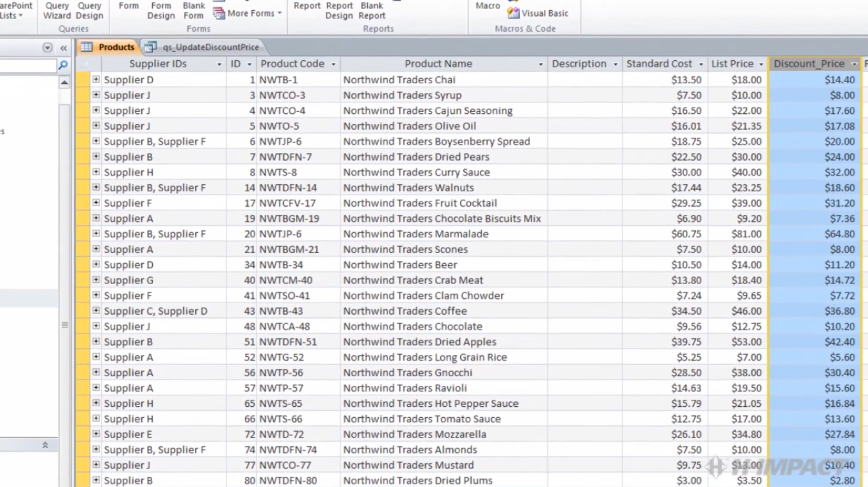The width and height of the screenshot is (868, 487).
Task: Open the List Price column filter dropdown
Action: tap(761, 64)
